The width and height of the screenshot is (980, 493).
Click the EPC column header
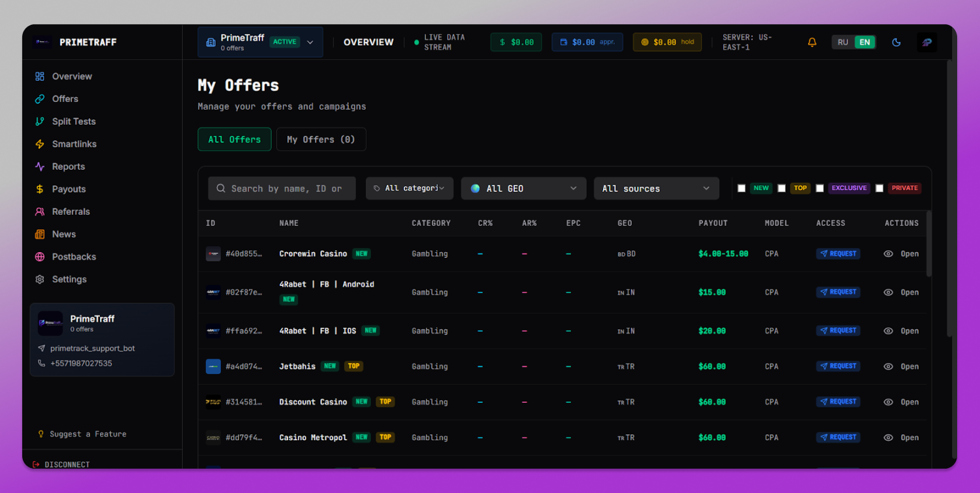click(574, 223)
